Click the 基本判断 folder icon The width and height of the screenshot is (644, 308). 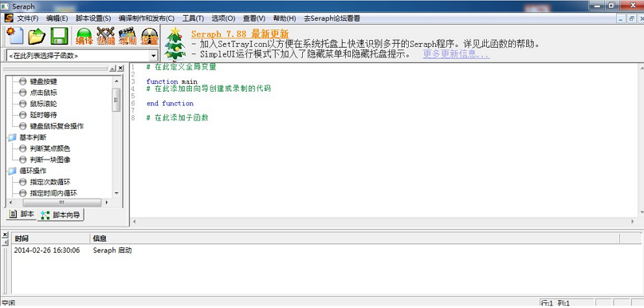pyautogui.click(x=11, y=137)
